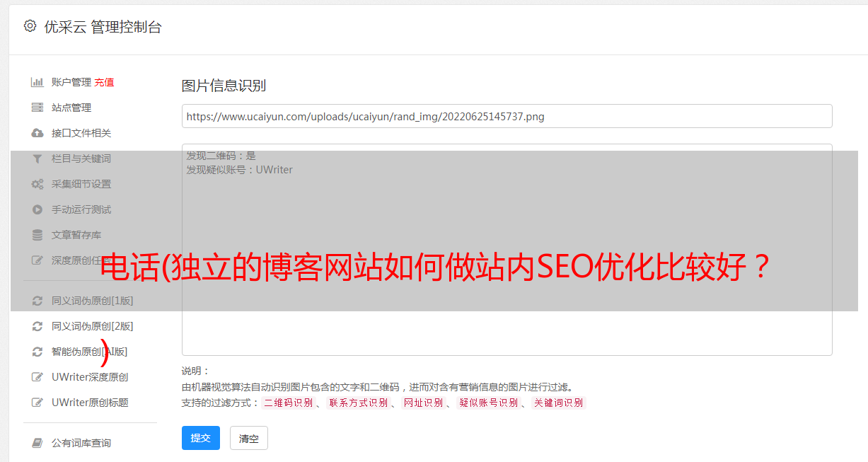The image size is (868, 462).
Task: Click refresh icon for 同义词伪原创[1版]
Action: tap(37, 301)
